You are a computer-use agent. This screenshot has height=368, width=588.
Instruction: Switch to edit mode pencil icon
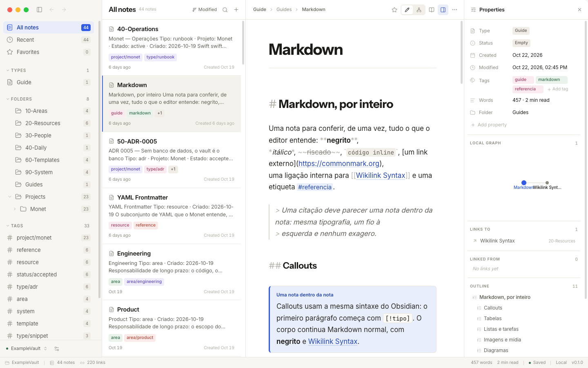coord(407,10)
